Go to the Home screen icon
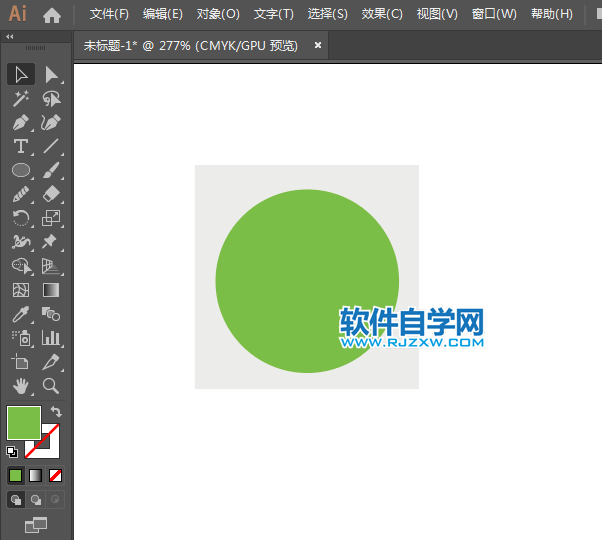Viewport: 602px width, 540px height. [52, 15]
